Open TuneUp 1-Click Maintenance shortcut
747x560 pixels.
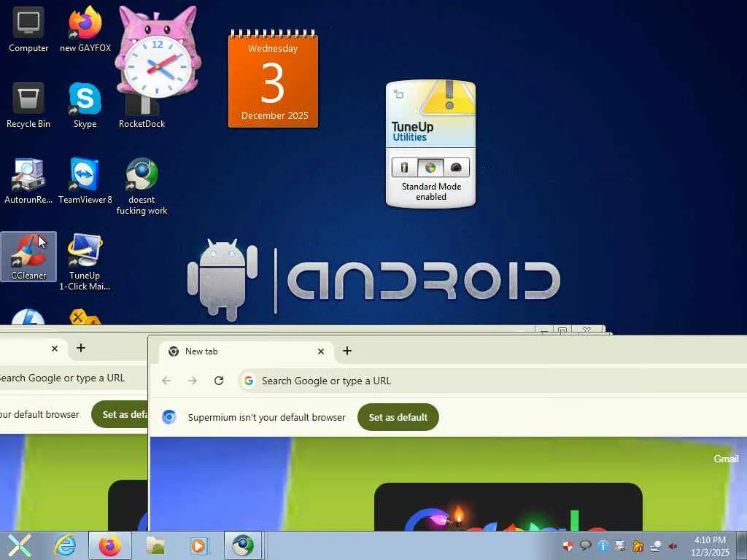coord(85,262)
